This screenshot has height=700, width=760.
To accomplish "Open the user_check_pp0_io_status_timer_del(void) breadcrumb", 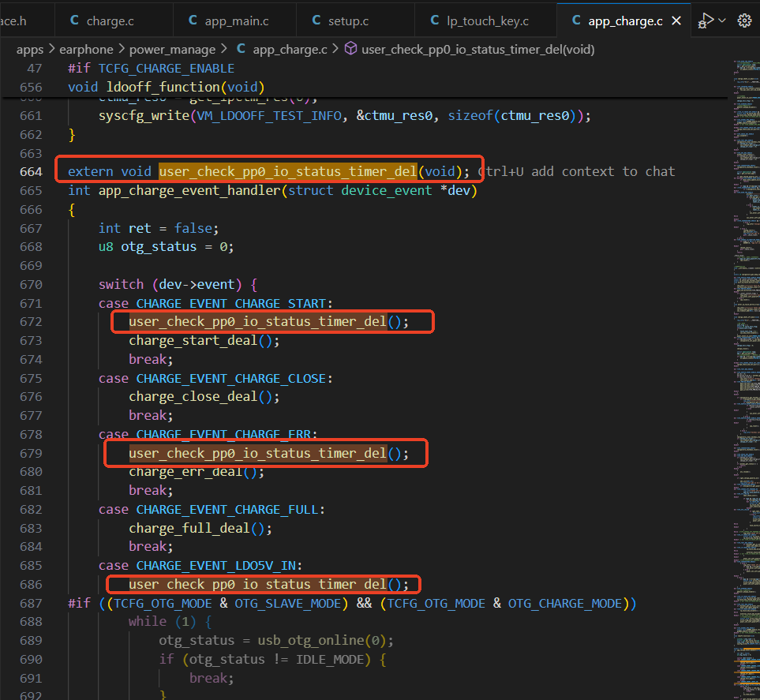I will pyautogui.click(x=478, y=50).
